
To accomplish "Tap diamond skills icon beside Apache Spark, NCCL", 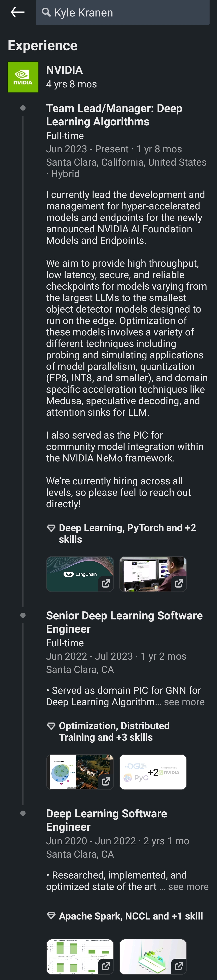I will point(51,916).
